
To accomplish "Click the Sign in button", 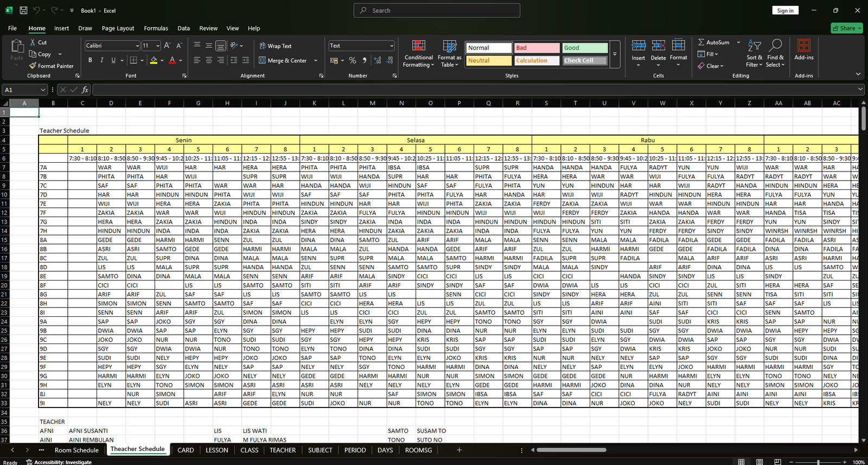I will pos(785,10).
